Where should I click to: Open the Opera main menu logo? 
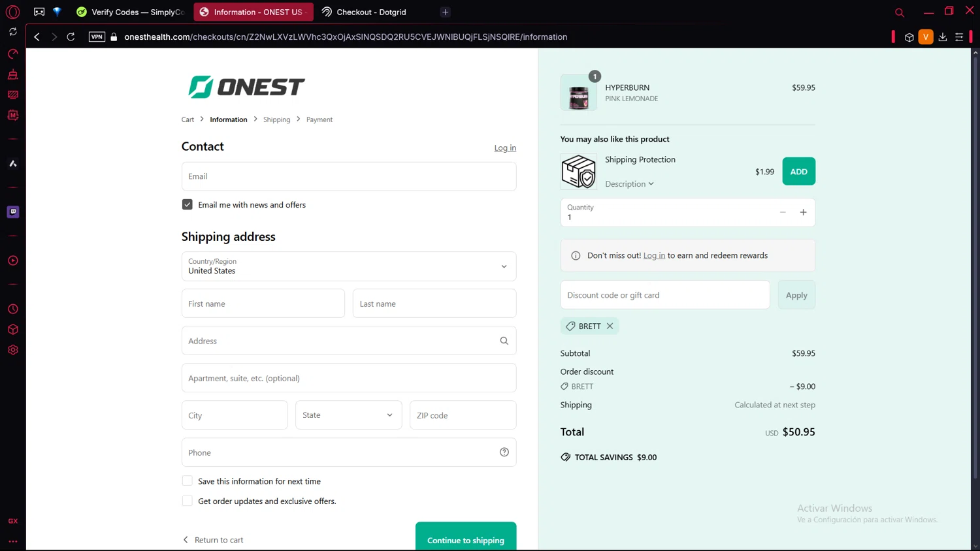click(x=12, y=12)
